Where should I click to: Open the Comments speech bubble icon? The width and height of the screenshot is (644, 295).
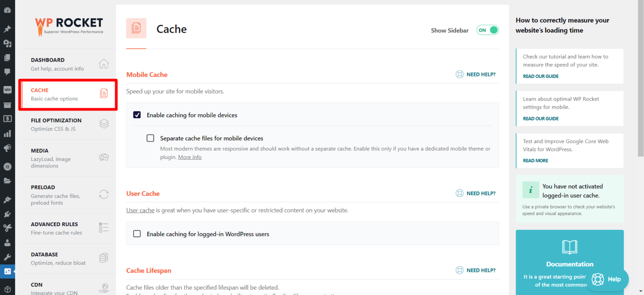point(7,72)
